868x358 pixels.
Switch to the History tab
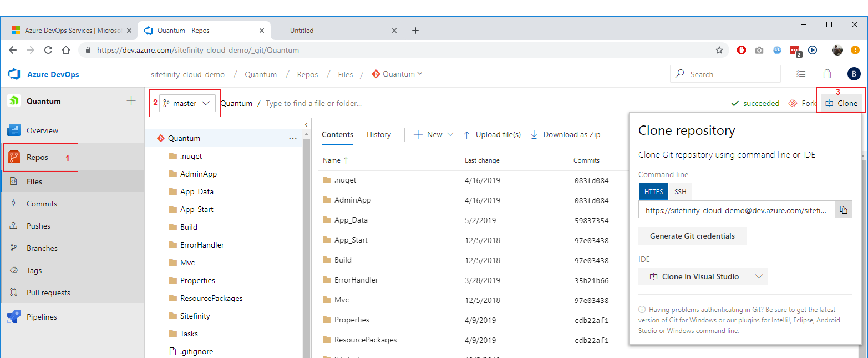(x=378, y=134)
